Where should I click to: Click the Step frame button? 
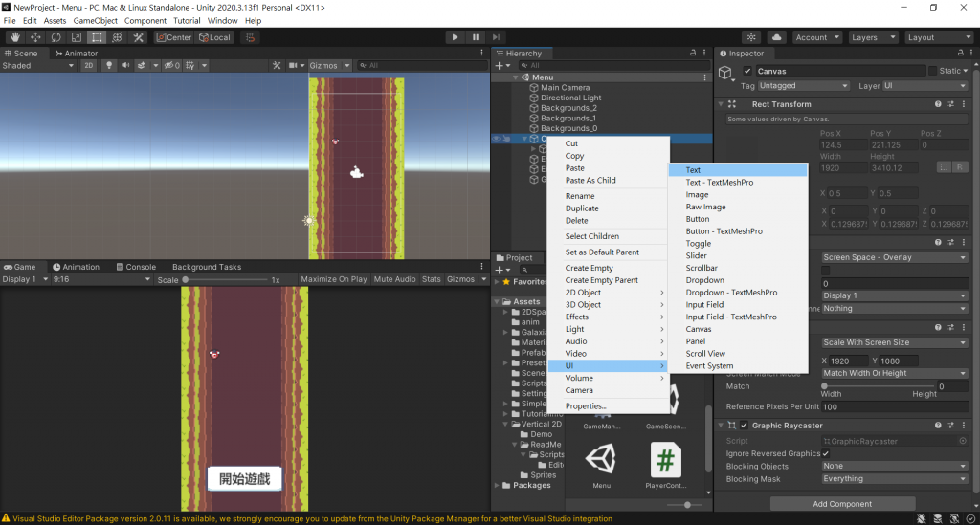tap(497, 37)
